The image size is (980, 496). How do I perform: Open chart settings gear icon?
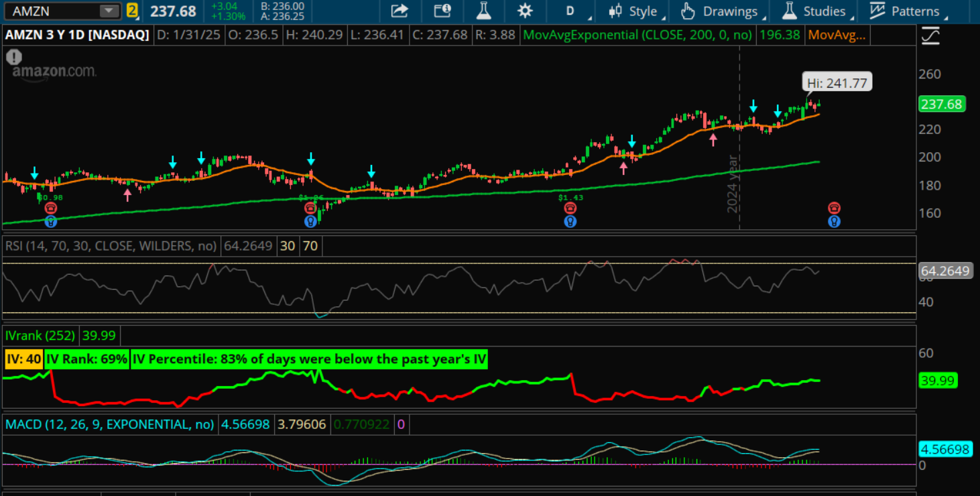(526, 11)
